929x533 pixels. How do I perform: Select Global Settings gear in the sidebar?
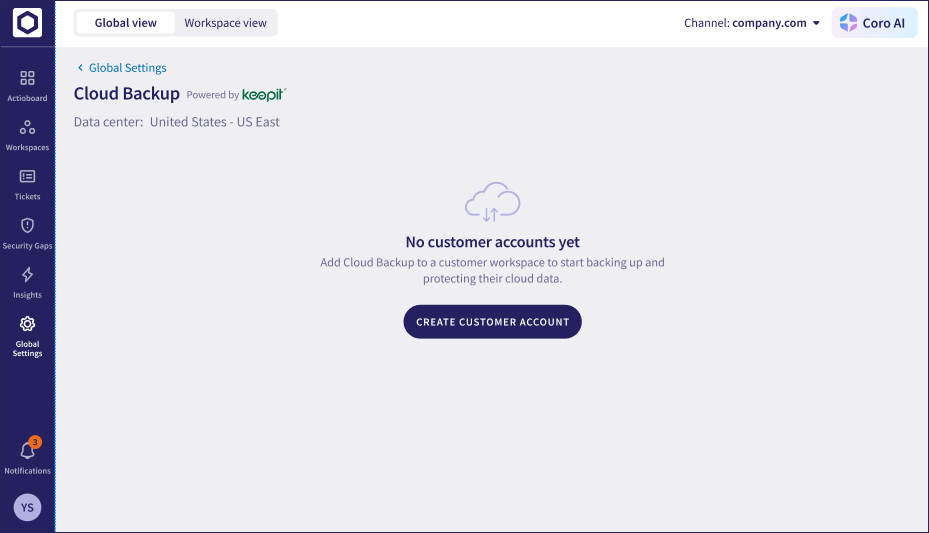[x=27, y=336]
